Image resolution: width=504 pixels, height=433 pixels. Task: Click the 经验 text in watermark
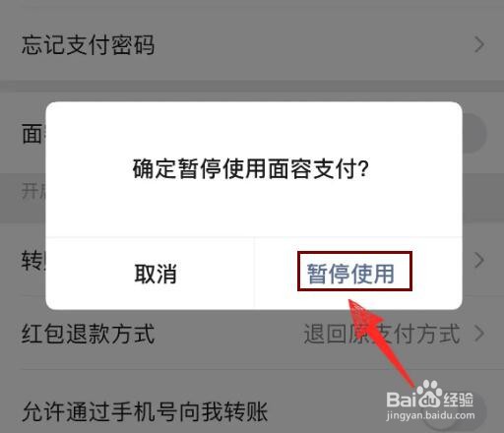459,400
